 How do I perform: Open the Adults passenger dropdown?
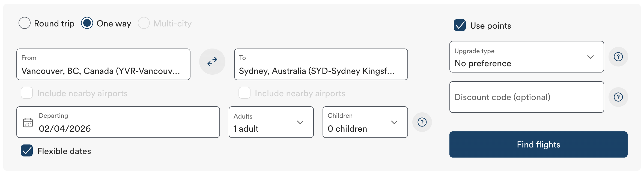(x=271, y=122)
